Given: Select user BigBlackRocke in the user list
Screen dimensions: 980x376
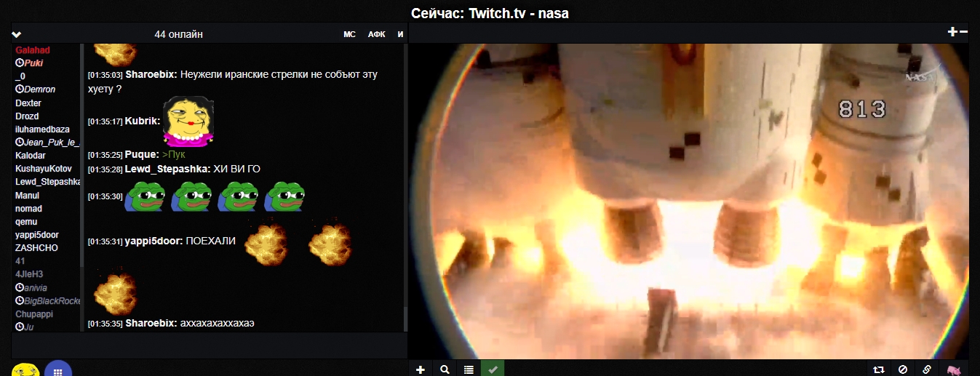Looking at the screenshot, I should [52, 301].
